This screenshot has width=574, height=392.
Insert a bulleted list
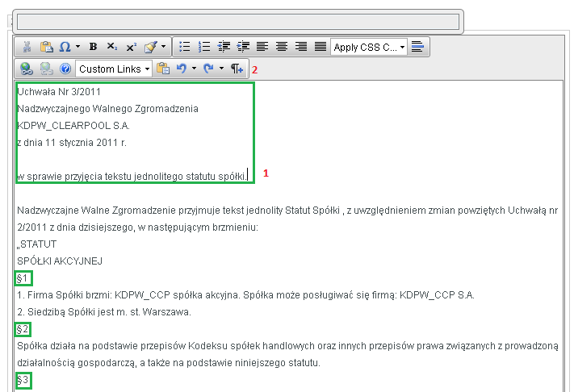tap(185, 47)
